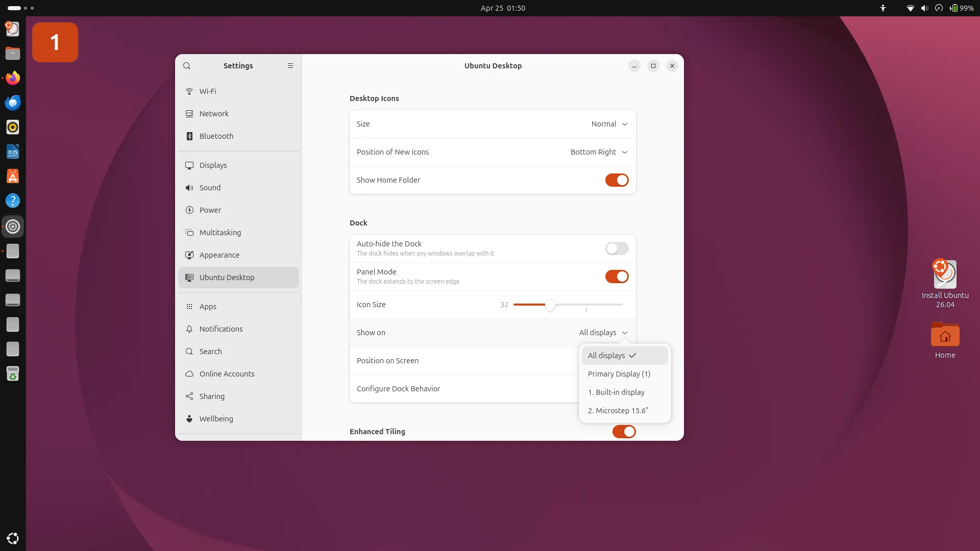Turn off Panel Mode
This screenshot has height=551, width=980.
tap(617, 277)
